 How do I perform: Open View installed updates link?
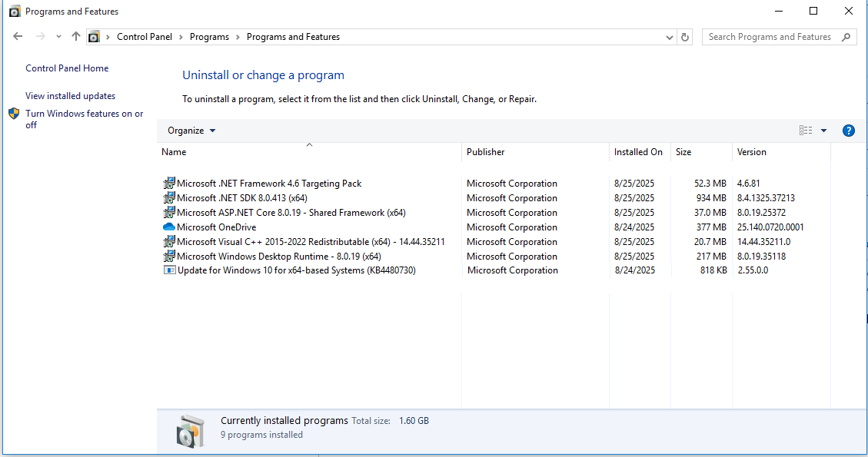[70, 96]
